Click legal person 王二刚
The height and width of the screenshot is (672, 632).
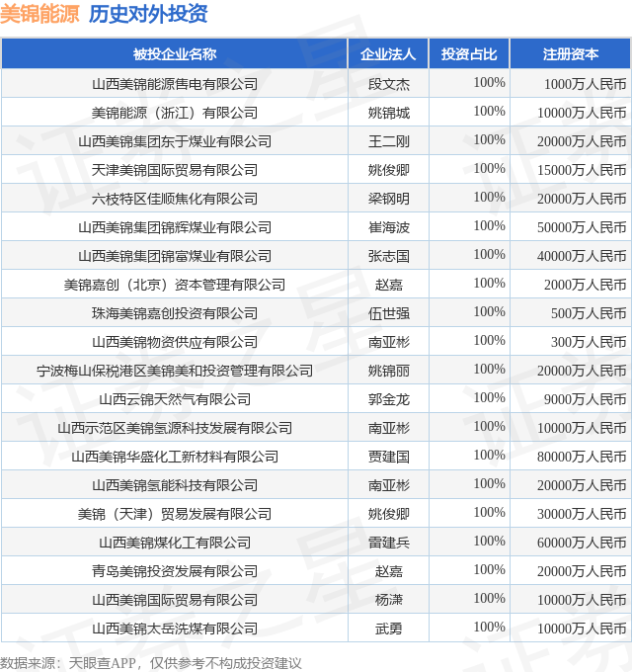(389, 141)
